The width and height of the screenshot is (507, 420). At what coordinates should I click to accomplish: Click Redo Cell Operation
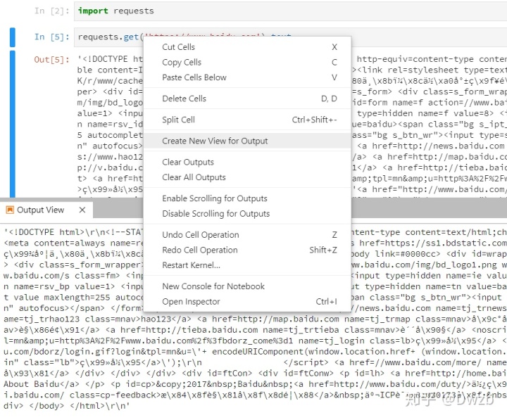(x=247, y=250)
